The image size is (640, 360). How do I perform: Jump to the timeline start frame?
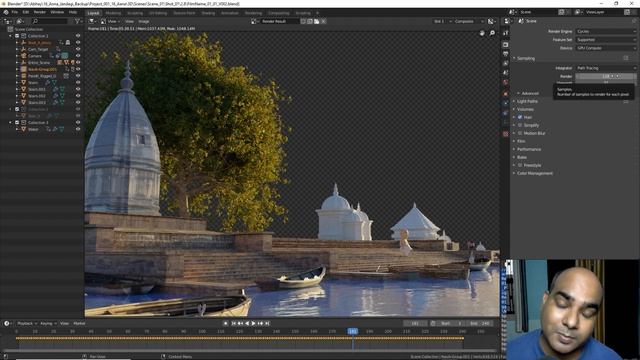234,323
